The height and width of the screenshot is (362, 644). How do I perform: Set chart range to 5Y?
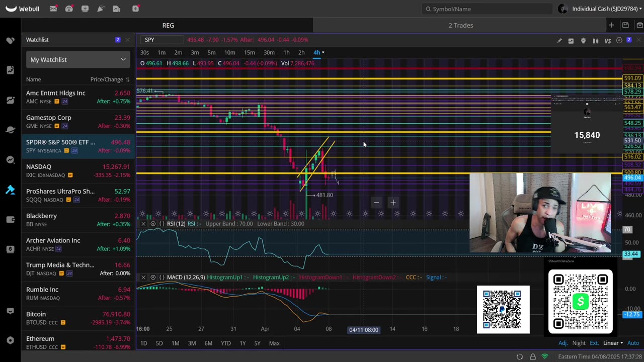(x=257, y=343)
